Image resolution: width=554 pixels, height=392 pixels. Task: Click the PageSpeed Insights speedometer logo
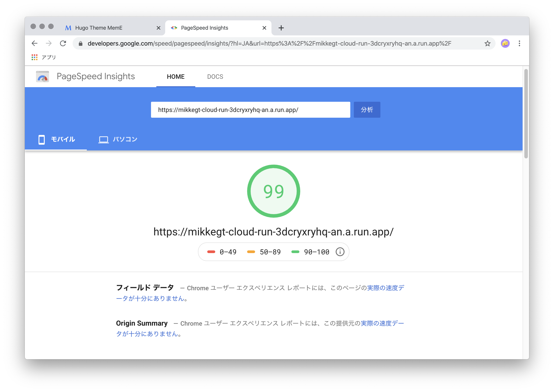click(43, 77)
